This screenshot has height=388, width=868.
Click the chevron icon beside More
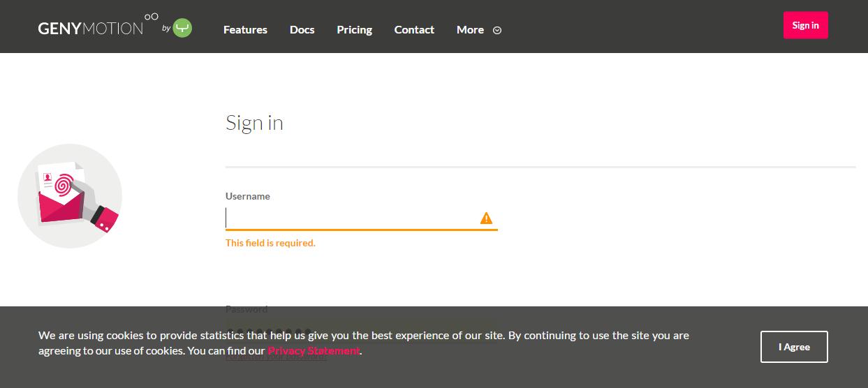point(497,30)
